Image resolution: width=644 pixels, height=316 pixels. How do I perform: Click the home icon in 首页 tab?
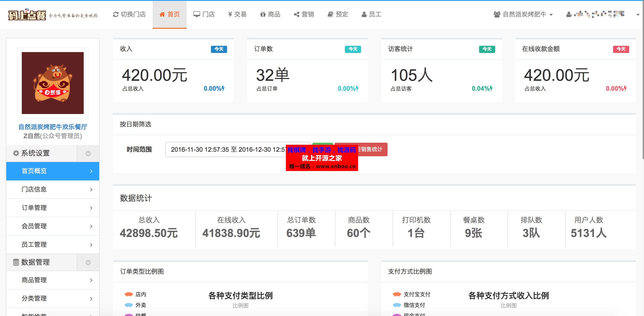coord(162,15)
